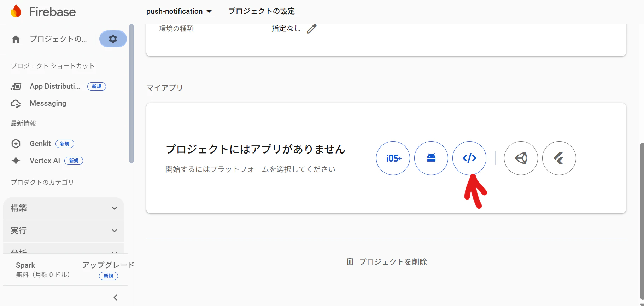Open Messaging in the sidebar
644x306 pixels.
pos(48,103)
